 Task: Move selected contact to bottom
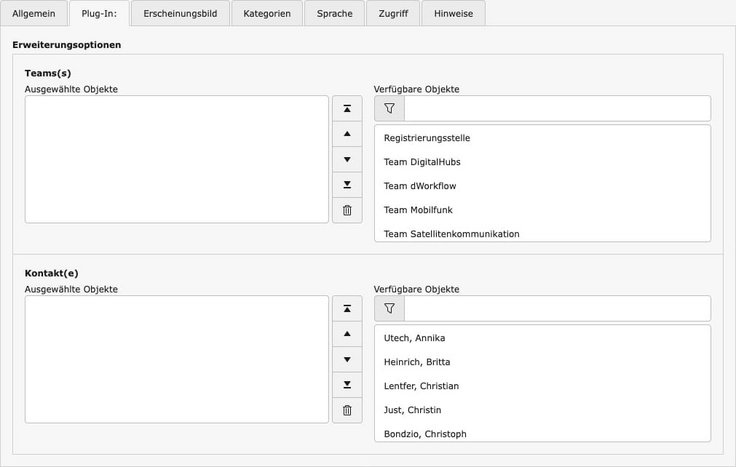347,385
